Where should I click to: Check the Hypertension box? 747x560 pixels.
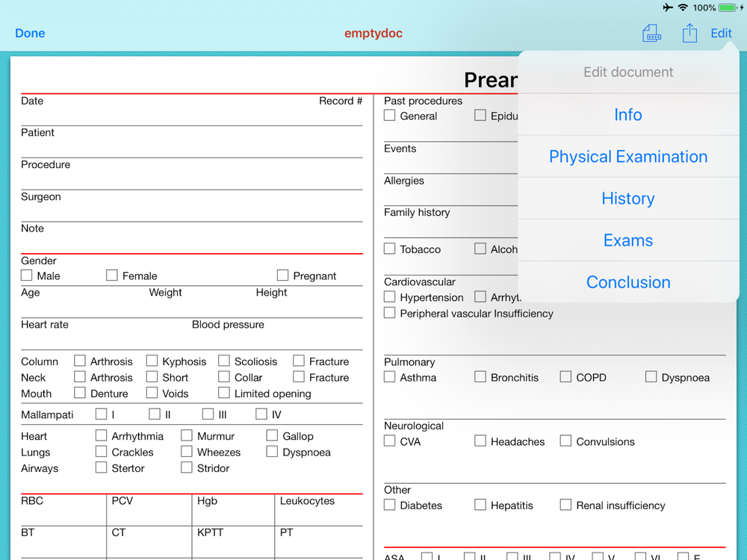(390, 296)
